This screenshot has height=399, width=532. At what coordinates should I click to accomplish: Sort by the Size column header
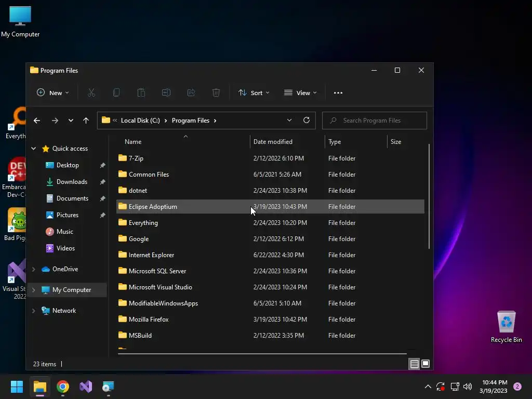click(x=395, y=142)
